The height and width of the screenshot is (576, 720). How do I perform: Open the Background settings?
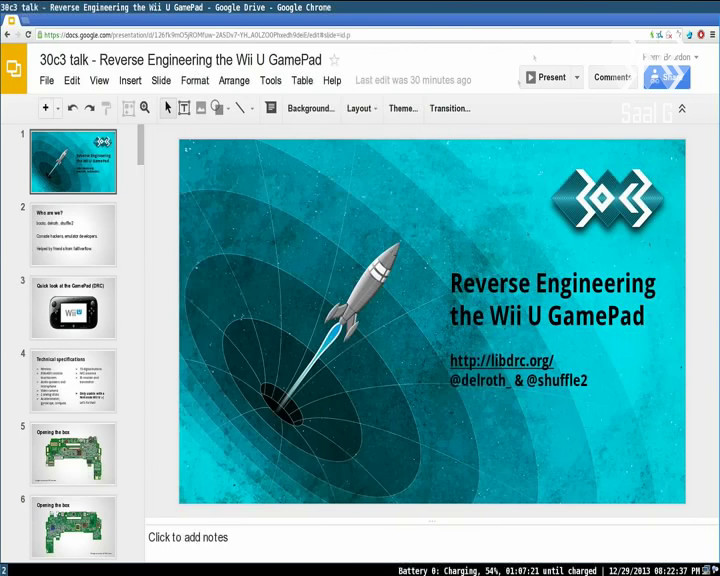point(311,108)
